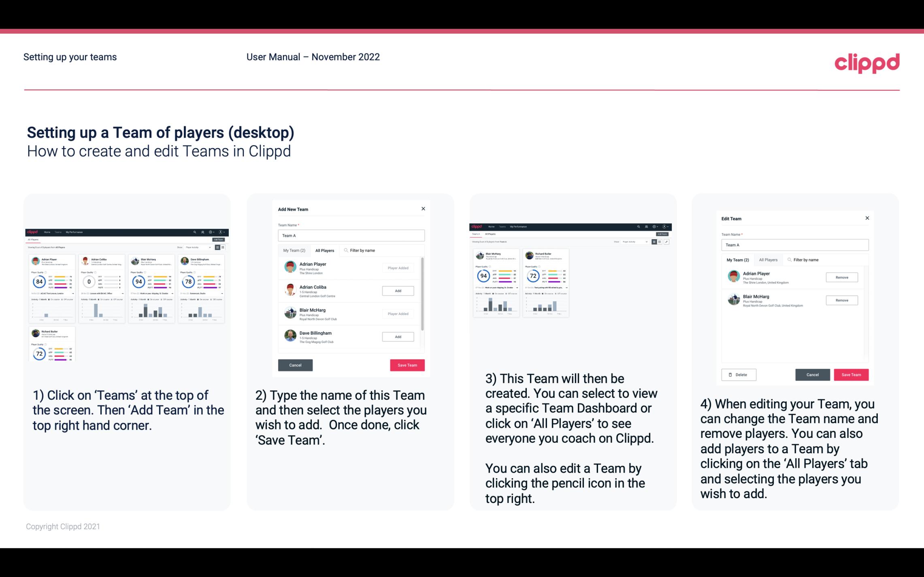
Task: Click the Team Name input field
Action: (351, 235)
